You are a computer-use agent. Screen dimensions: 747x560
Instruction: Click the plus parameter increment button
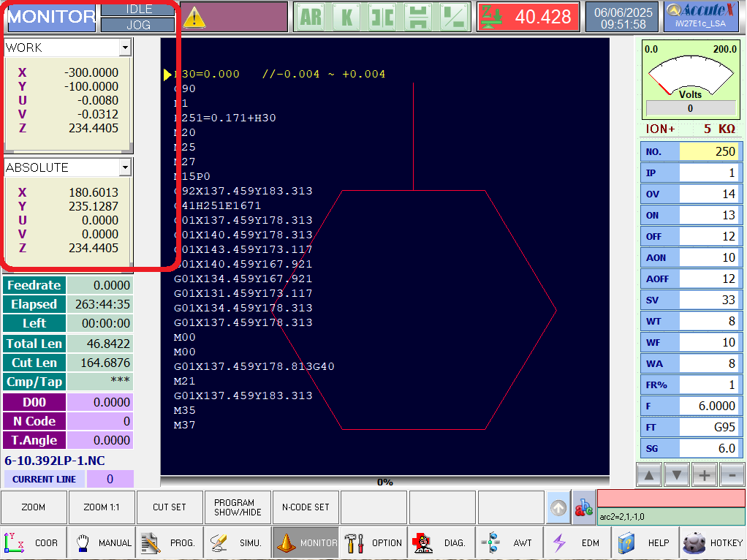[704, 474]
